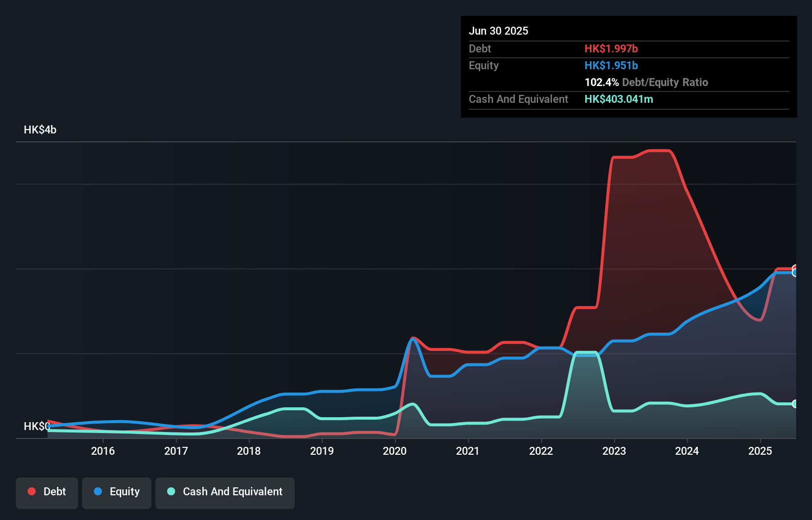Select the Cash series endpoint marker on the chart
The image size is (812, 520).
[x=795, y=404]
